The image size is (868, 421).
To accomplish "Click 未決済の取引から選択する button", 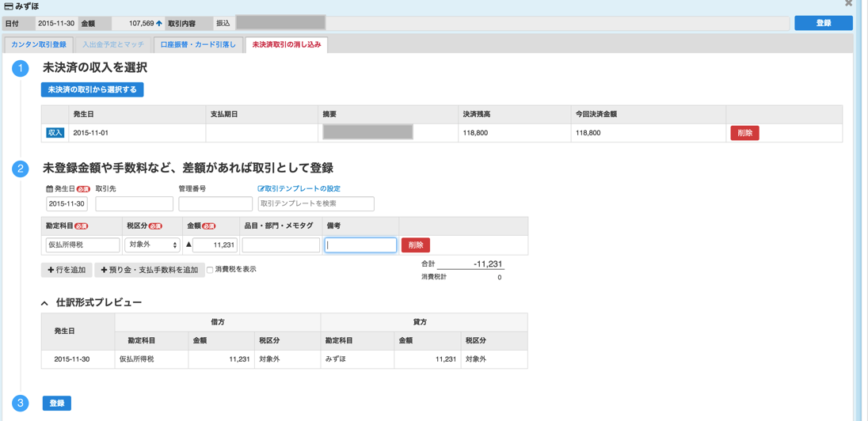I will click(93, 89).
